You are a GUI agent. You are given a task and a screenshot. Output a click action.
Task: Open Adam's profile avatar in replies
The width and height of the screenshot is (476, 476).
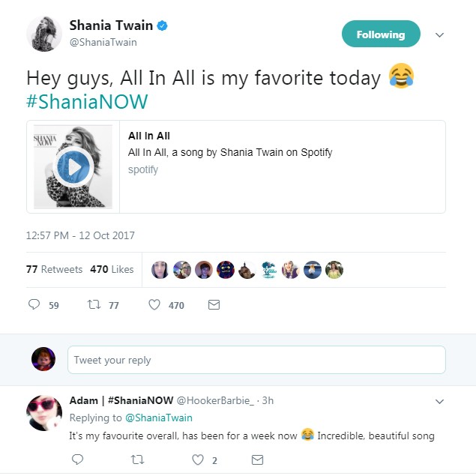tap(43, 412)
